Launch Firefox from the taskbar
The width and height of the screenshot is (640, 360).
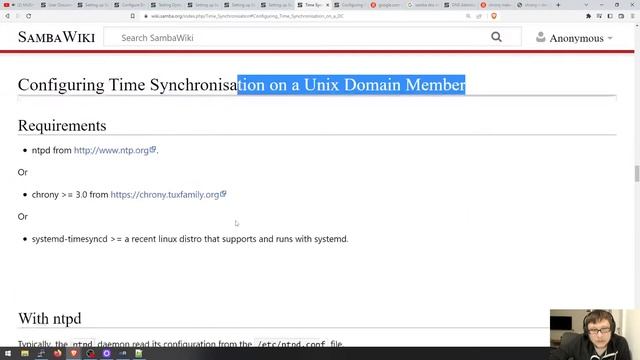[58, 353]
